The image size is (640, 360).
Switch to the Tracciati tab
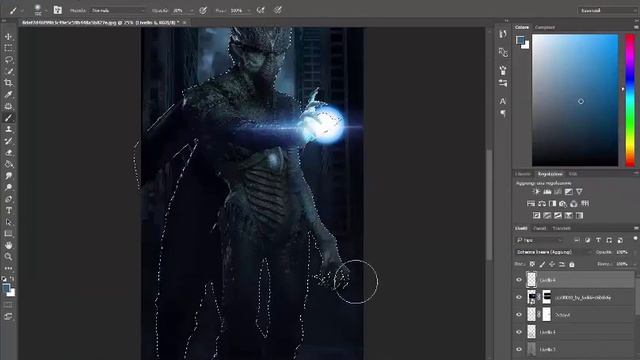562,228
